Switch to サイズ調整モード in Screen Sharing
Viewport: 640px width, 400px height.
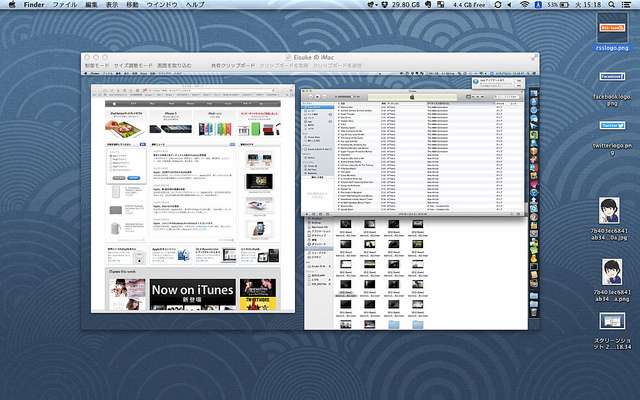click(x=133, y=65)
